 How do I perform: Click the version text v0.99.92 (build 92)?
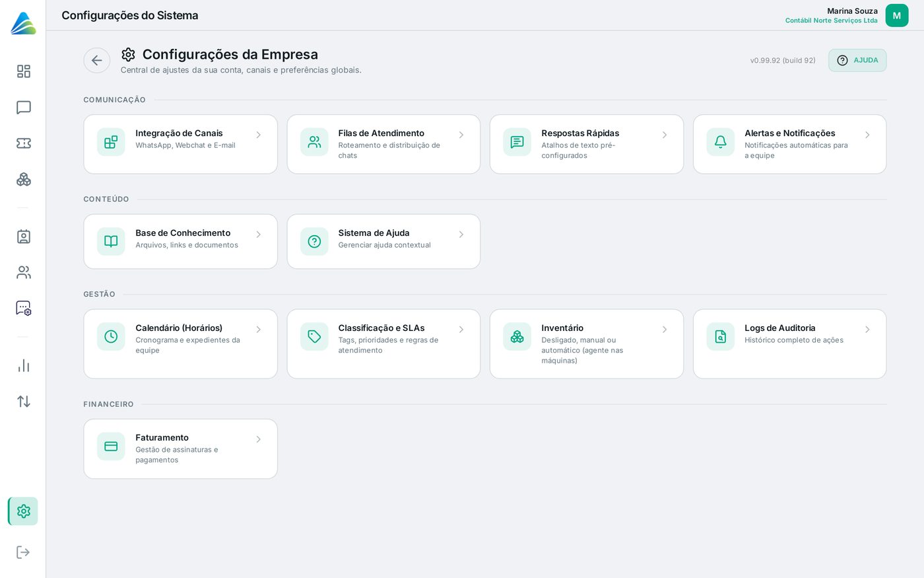[x=783, y=61]
